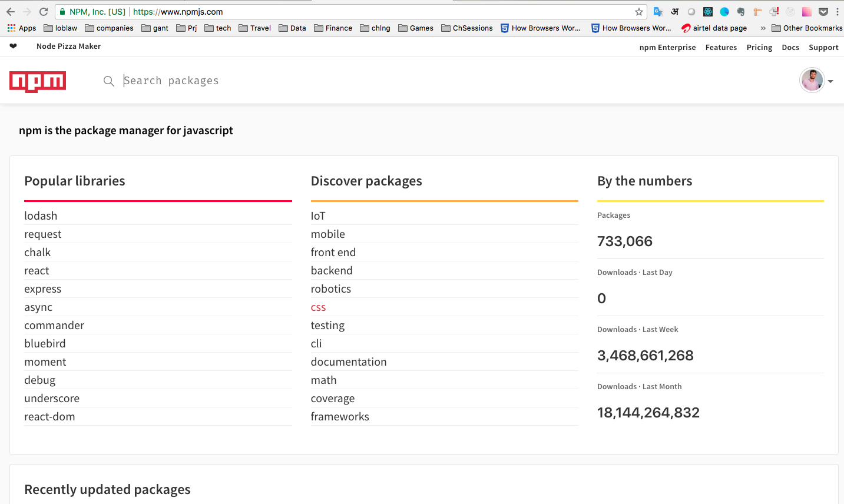The image size is (844, 504).
Task: Click the extension icon with red exclamation
Action: pos(774,12)
